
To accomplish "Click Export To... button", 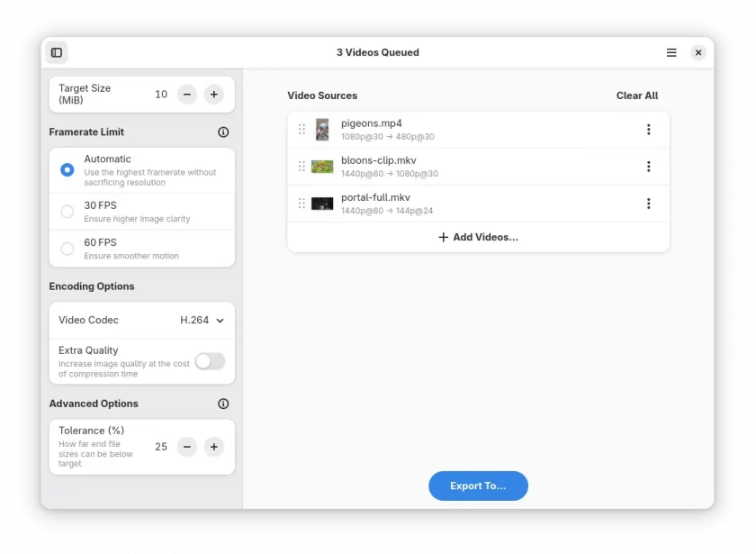I will click(x=478, y=486).
